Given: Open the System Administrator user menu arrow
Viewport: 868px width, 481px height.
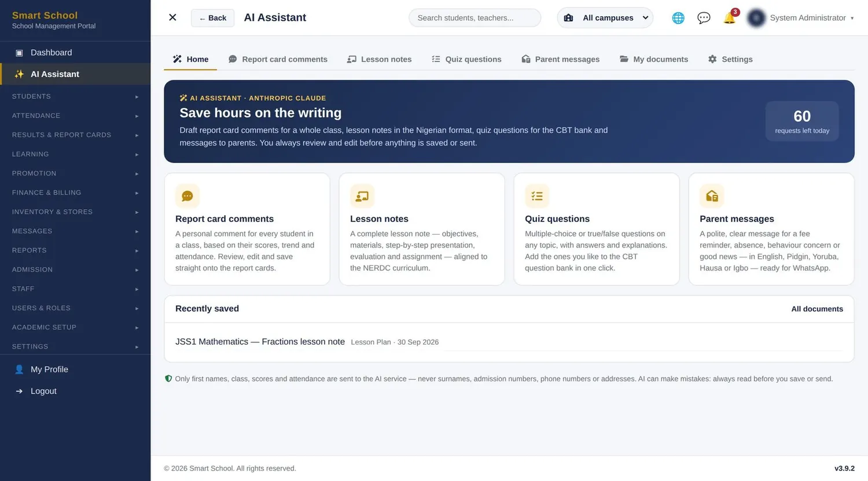Looking at the screenshot, I should tap(852, 18).
